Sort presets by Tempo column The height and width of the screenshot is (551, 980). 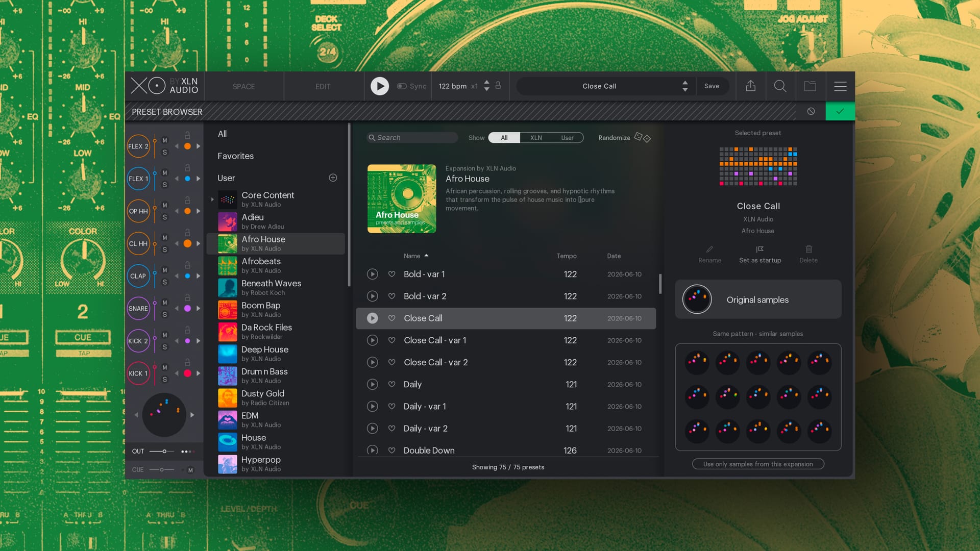point(566,256)
